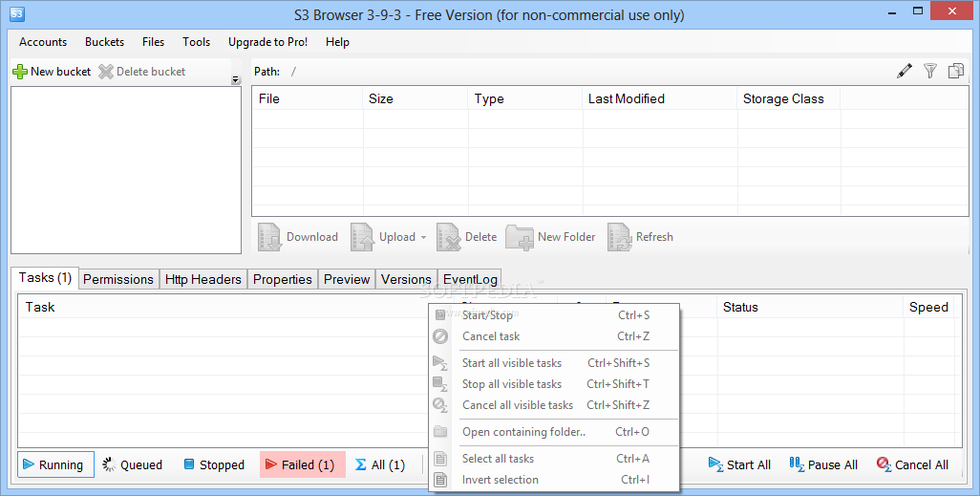Viewport: 980px width, 496px height.
Task: Click Start All tasks button
Action: [x=739, y=464]
